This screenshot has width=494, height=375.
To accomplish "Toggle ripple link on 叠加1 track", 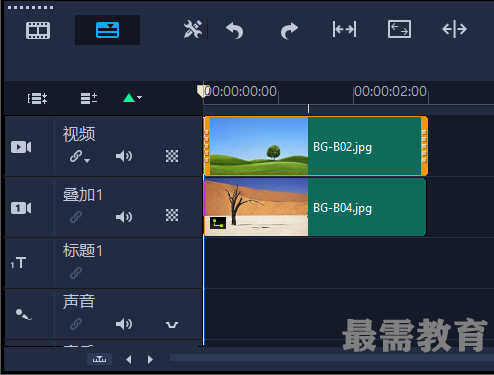I will click(x=76, y=217).
